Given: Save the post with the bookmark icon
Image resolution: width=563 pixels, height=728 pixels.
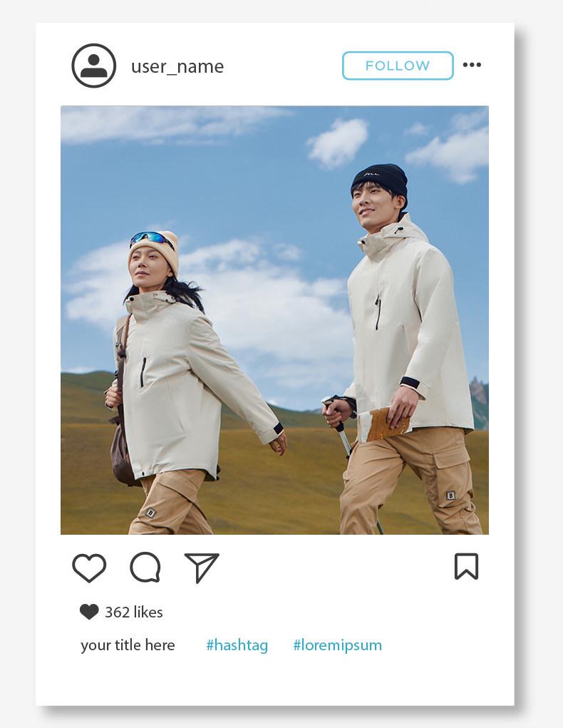Looking at the screenshot, I should (x=466, y=566).
